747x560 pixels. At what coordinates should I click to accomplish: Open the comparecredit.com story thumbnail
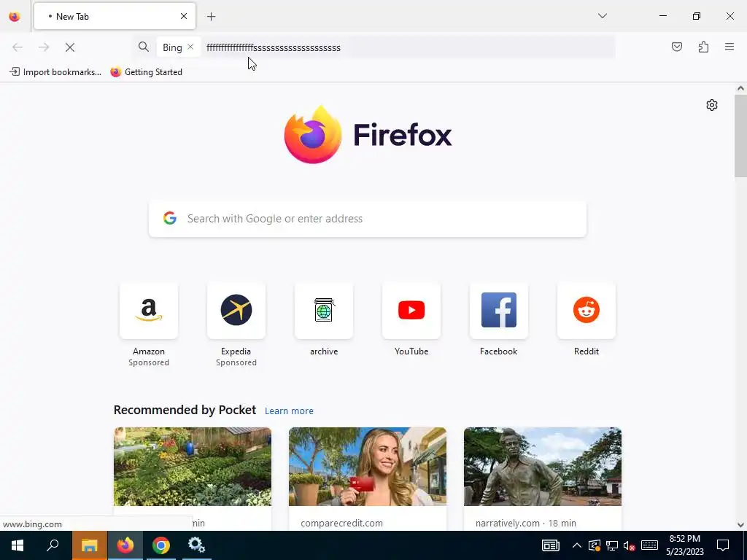pyautogui.click(x=368, y=467)
